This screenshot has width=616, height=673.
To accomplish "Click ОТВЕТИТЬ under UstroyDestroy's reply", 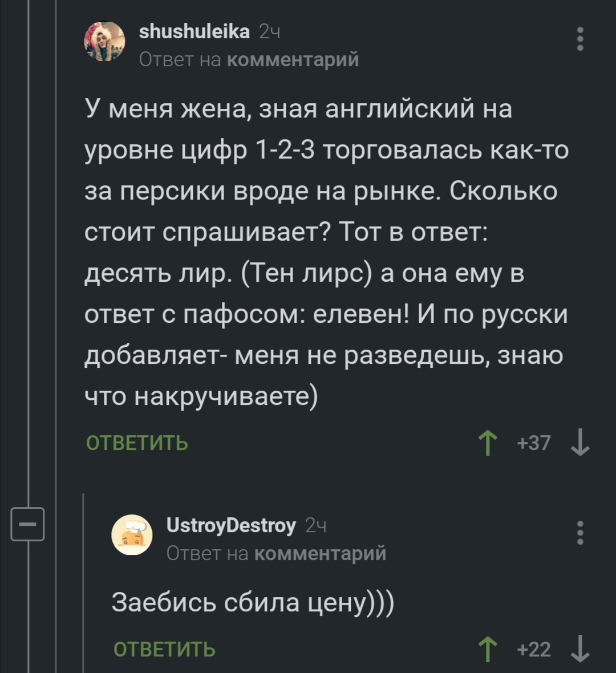I will click(x=164, y=650).
